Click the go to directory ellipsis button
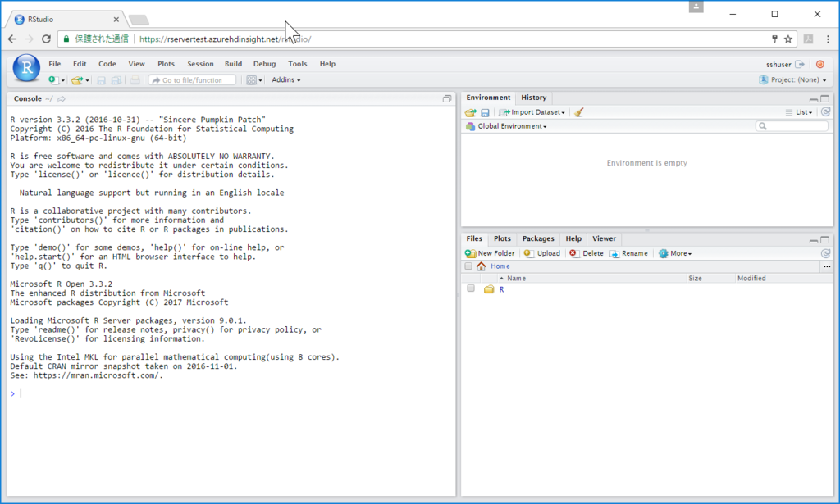840x504 pixels. pyautogui.click(x=827, y=266)
